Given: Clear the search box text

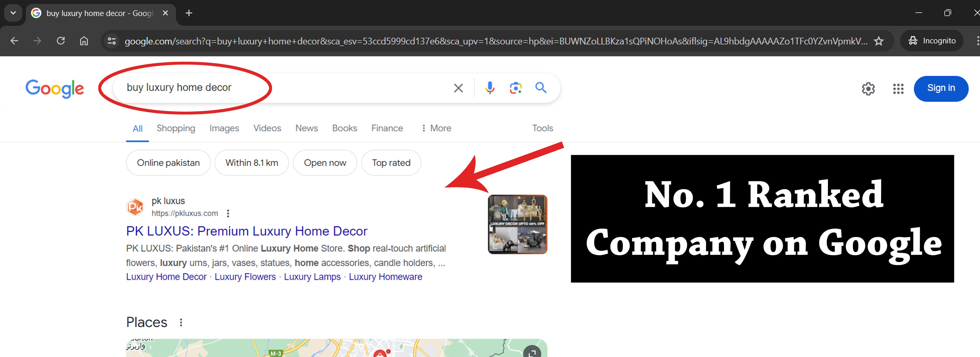Looking at the screenshot, I should click(458, 88).
